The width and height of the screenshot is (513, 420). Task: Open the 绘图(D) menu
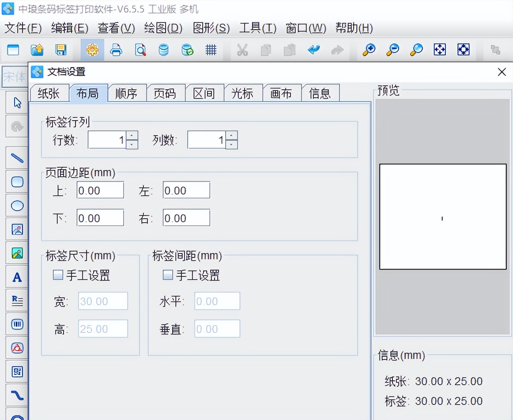point(162,28)
